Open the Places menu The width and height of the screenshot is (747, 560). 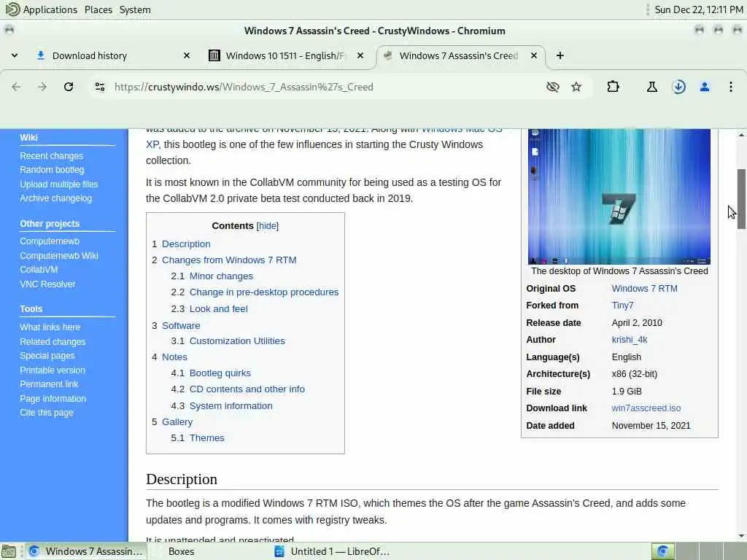98,9
